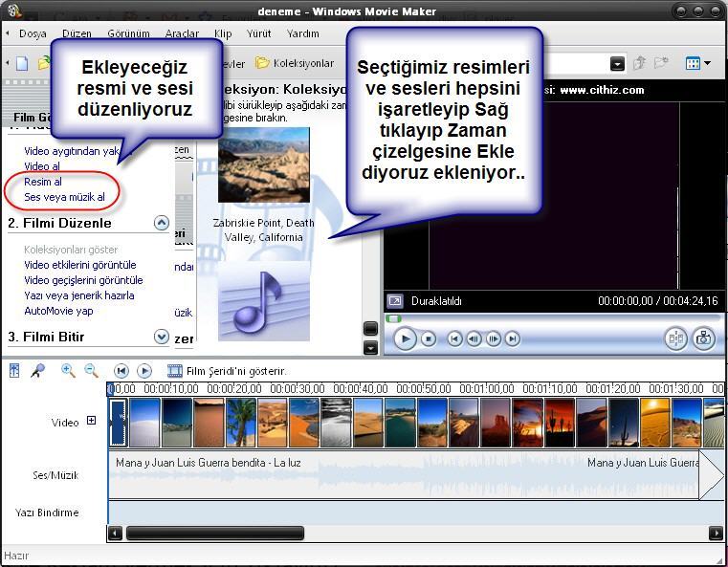The height and width of the screenshot is (567, 728).
Task: Expand the Video track
Action: (x=91, y=421)
